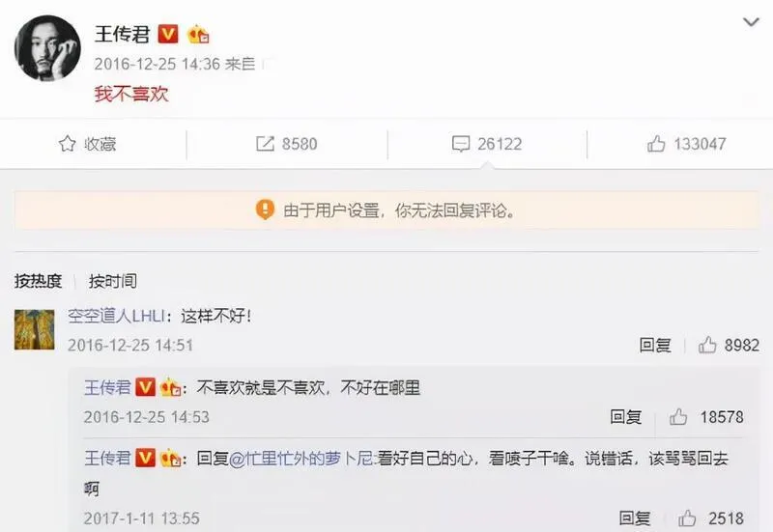The width and height of the screenshot is (773, 532).
Task: Open 空空道人LHLI avatar thumbnail
Action: coord(35,329)
